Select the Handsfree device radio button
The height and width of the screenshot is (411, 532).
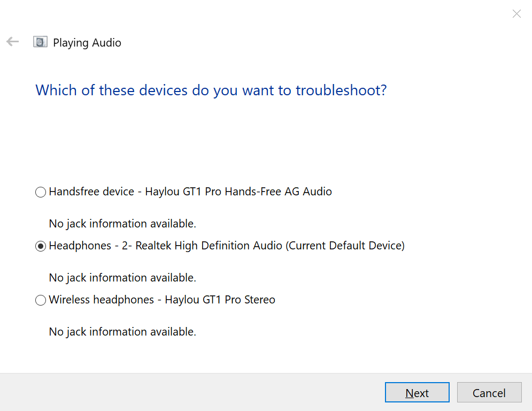coord(40,192)
